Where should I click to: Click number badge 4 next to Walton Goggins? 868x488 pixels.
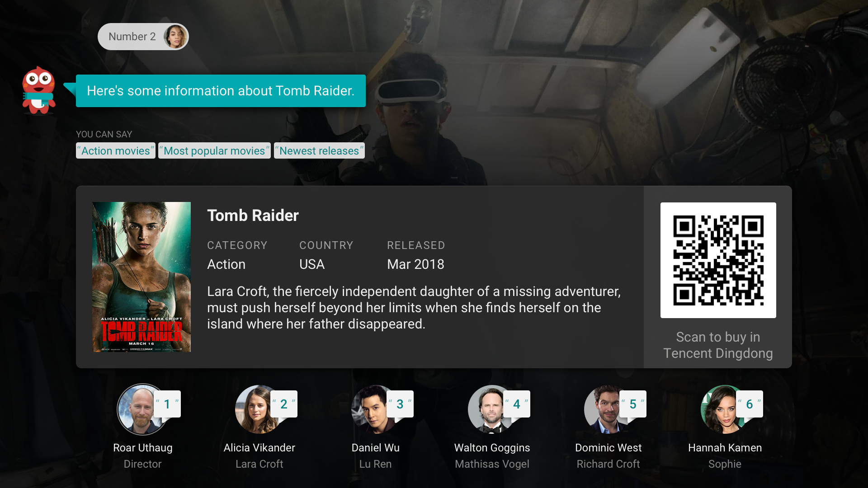pyautogui.click(x=517, y=404)
